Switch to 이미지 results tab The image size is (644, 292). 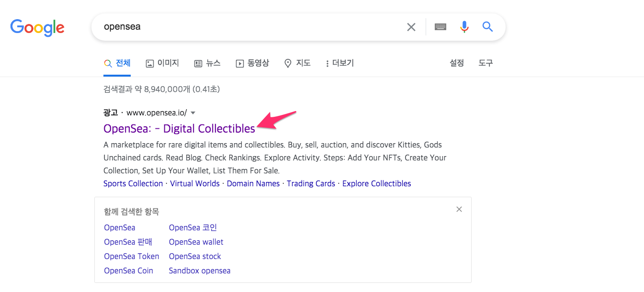(x=162, y=63)
